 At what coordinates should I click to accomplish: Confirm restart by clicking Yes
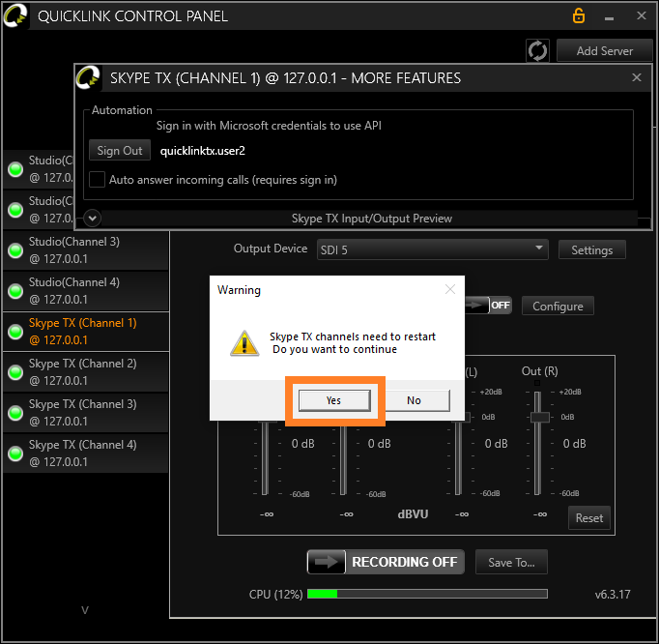334,400
